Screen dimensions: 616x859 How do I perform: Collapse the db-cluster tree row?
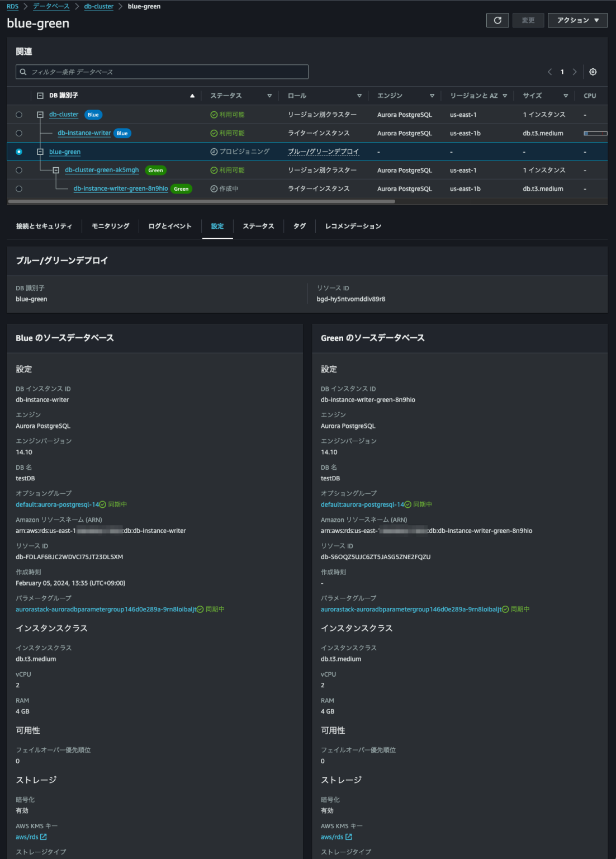(x=39, y=115)
